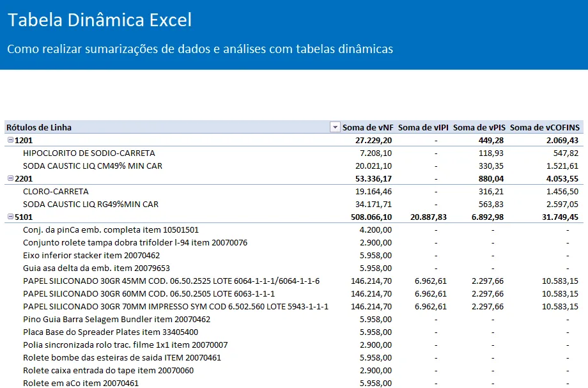Select the 449,28 vPIS cell

[491, 140]
